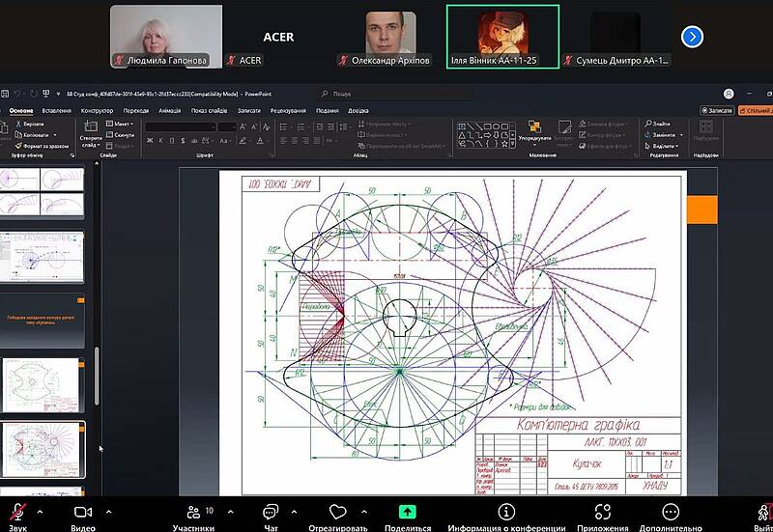Click the Створити слайд button
This screenshot has height=532, width=773.
pos(91,140)
